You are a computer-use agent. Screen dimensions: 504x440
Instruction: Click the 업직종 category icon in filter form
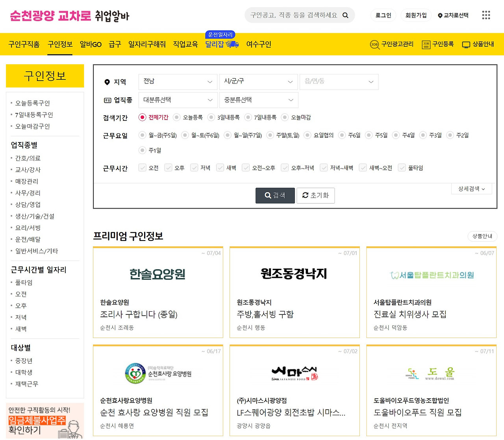107,100
